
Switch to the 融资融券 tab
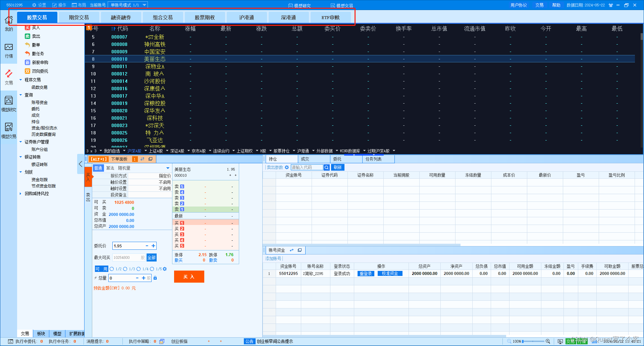click(x=121, y=17)
